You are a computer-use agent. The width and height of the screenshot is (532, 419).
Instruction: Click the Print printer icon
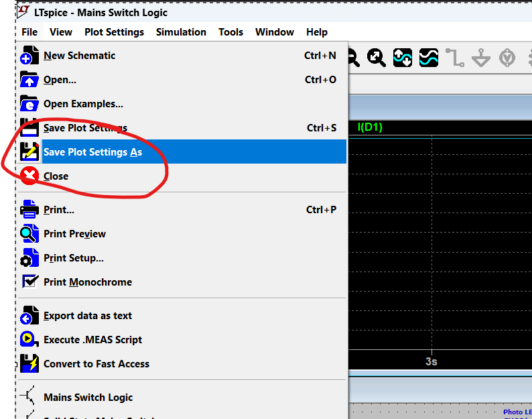click(29, 209)
